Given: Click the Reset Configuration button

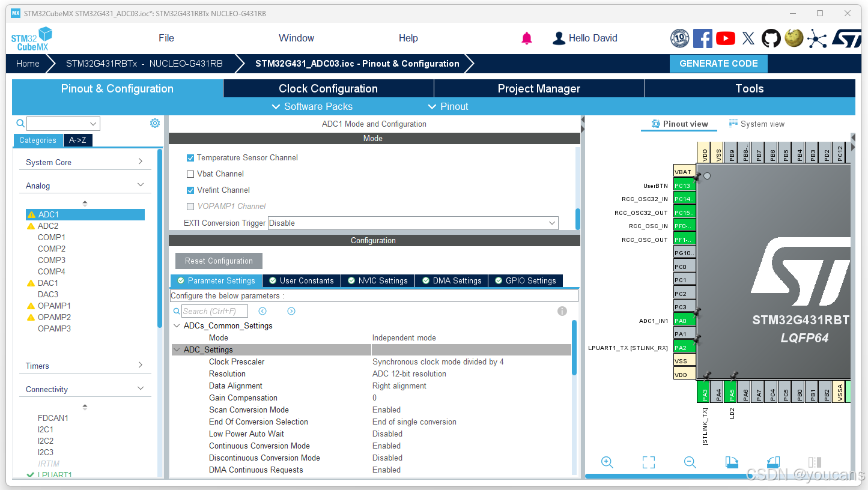Looking at the screenshot, I should point(219,261).
